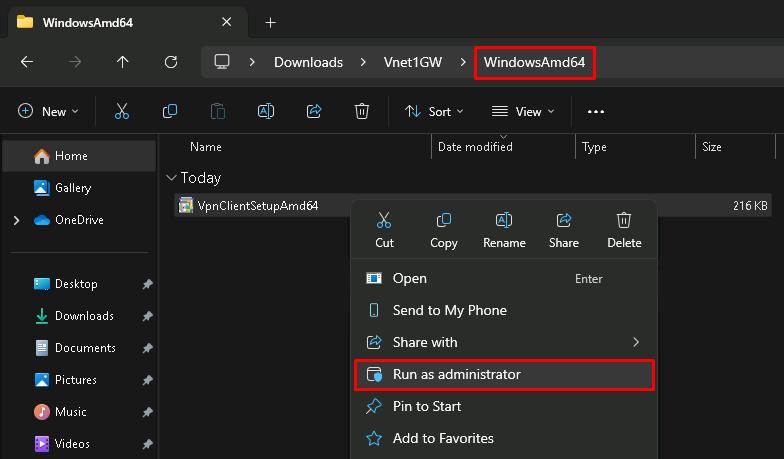Navigate back with the Back arrow
Screen dimensions: 784x459
click(27, 62)
